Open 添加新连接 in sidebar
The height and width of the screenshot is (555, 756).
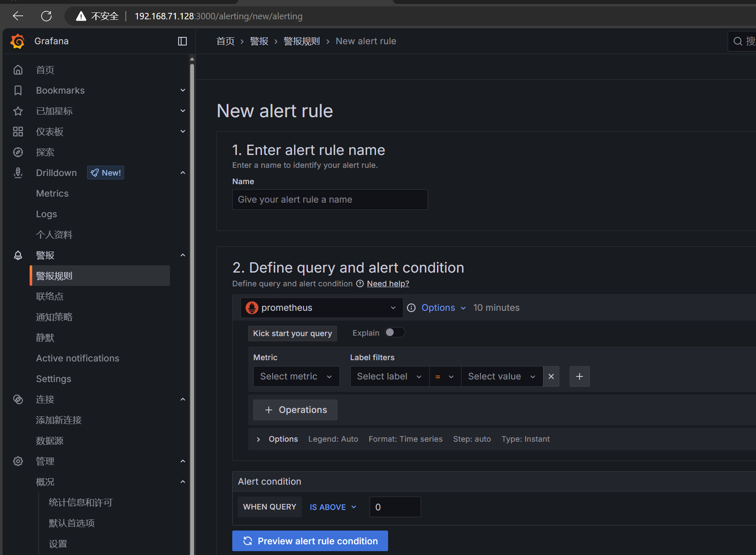click(x=59, y=420)
